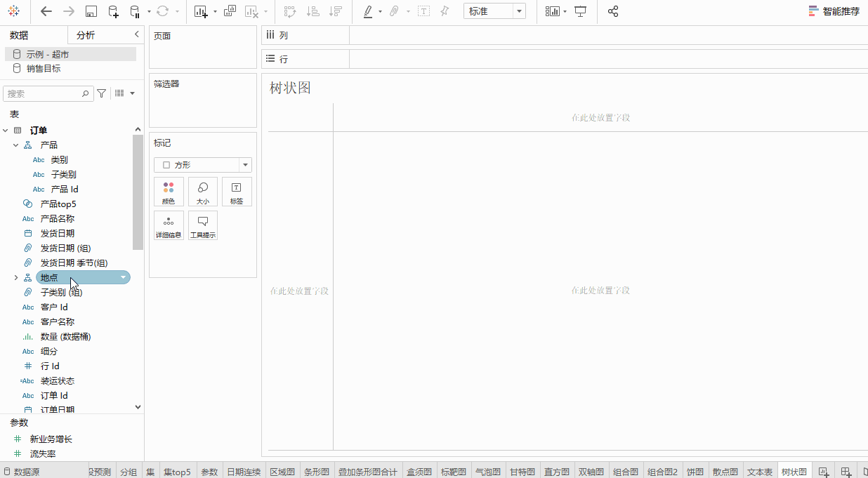The width and height of the screenshot is (868, 478).
Task: Open the 地点 field dropdown menu
Action: 124,278
